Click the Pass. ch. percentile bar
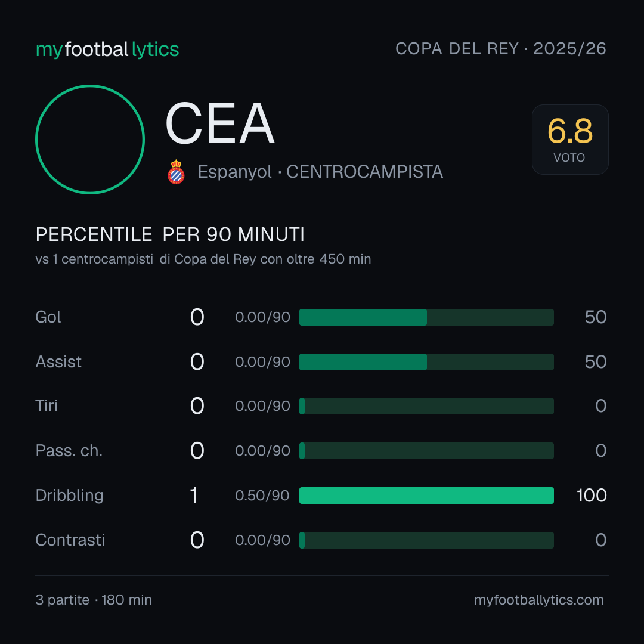 426,451
